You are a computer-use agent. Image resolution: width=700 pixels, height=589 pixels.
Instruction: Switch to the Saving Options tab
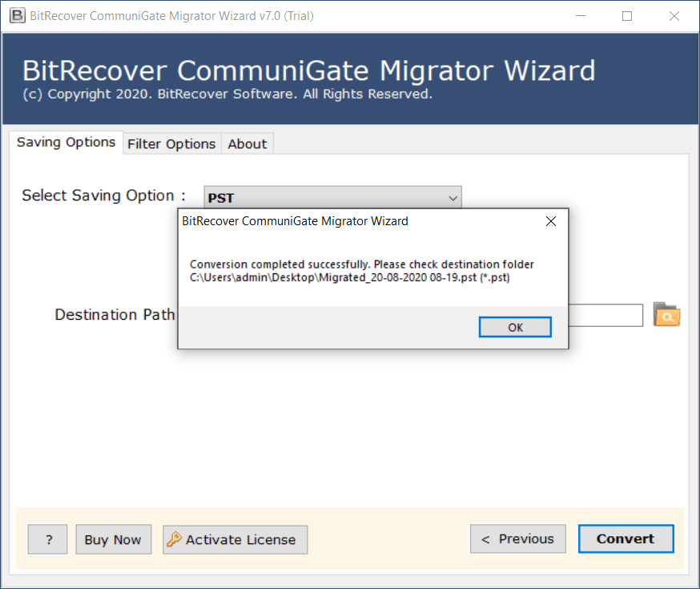[66, 143]
